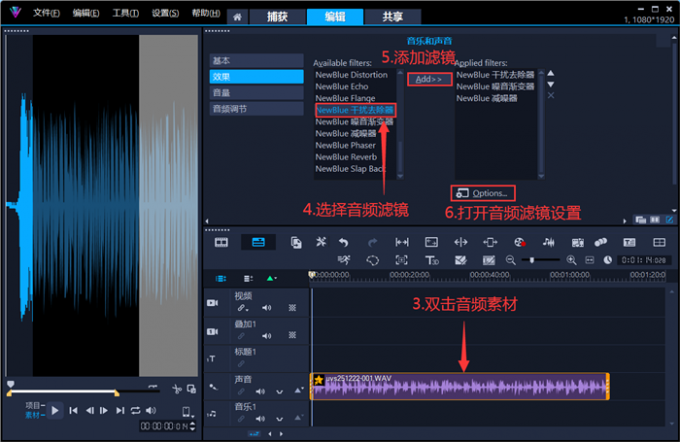The height and width of the screenshot is (442, 680).
Task: Open Auto Music
Action: 577,242
